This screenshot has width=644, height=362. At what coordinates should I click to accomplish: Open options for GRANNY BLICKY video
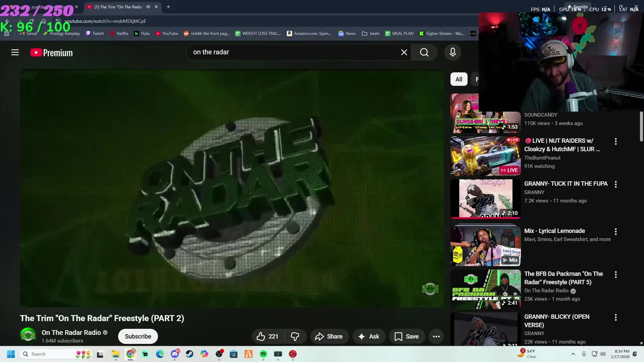click(x=615, y=318)
